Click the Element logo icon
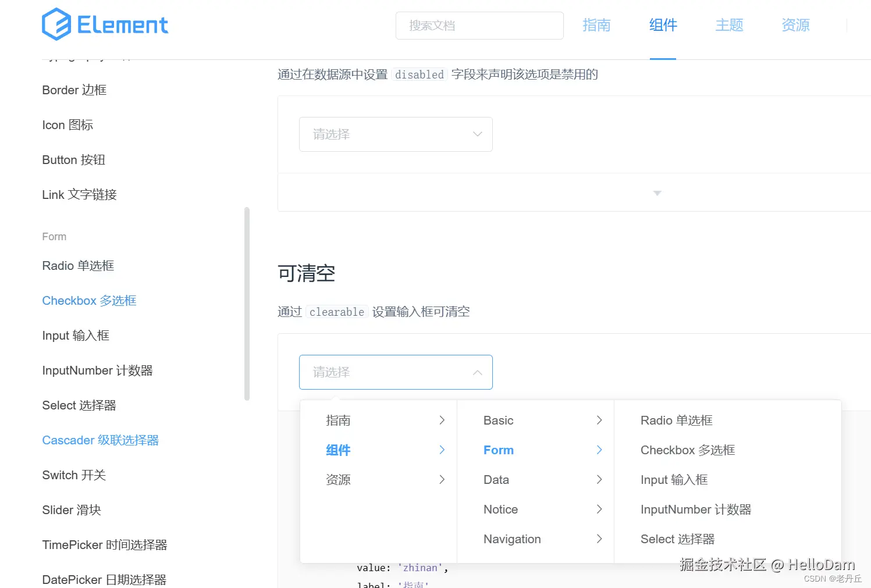The width and height of the screenshot is (871, 588). (56, 24)
